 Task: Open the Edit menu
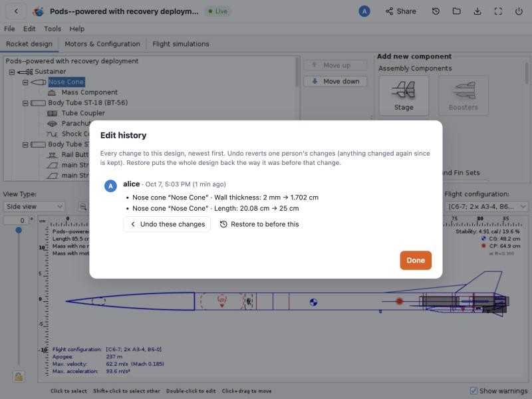coord(29,29)
